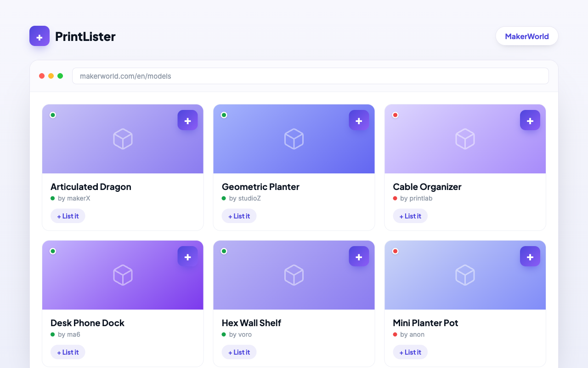
Task: Click the "by studioZ" author text
Action: 245,198
